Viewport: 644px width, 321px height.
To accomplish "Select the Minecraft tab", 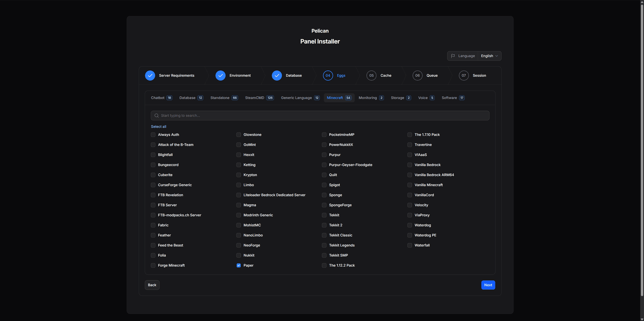I will click(x=339, y=98).
